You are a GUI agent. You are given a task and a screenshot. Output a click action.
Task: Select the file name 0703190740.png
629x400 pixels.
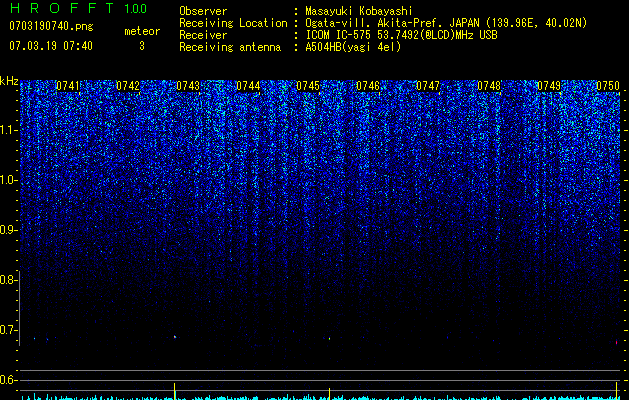pos(51,26)
